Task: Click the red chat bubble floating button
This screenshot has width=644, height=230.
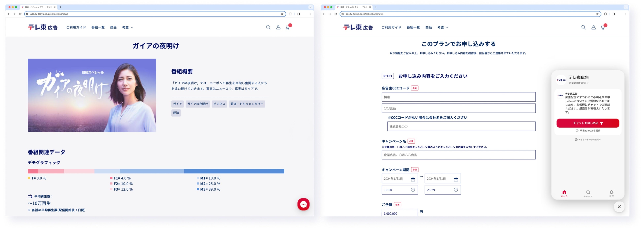Action: click(303, 204)
